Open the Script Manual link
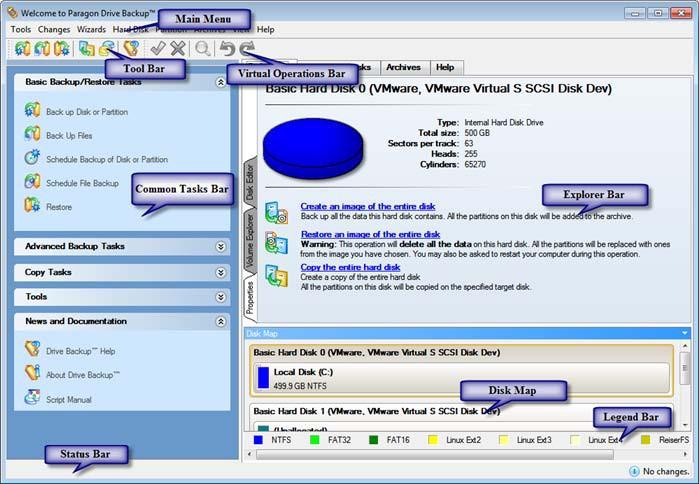This screenshot has width=699, height=484. pyautogui.click(x=69, y=400)
